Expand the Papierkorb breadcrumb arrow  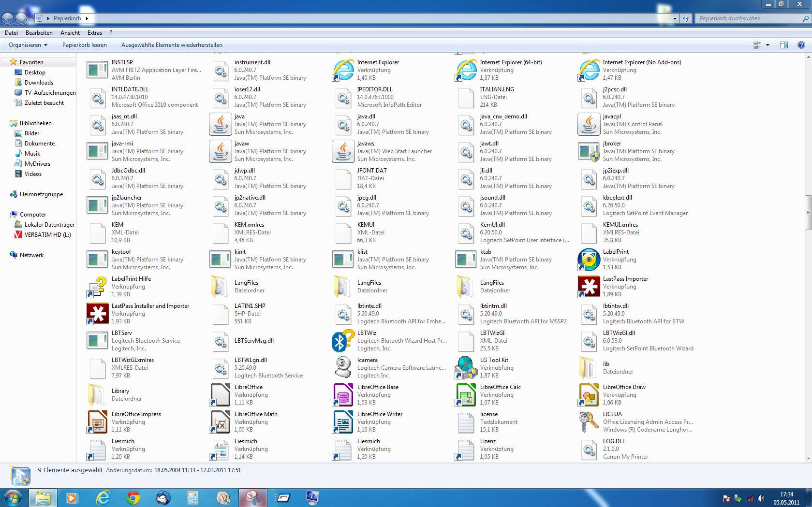[87, 18]
